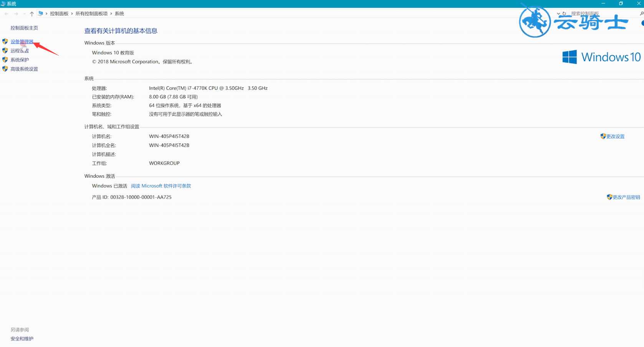Click computer name WIN-405P4I5T42B value

coord(169,136)
